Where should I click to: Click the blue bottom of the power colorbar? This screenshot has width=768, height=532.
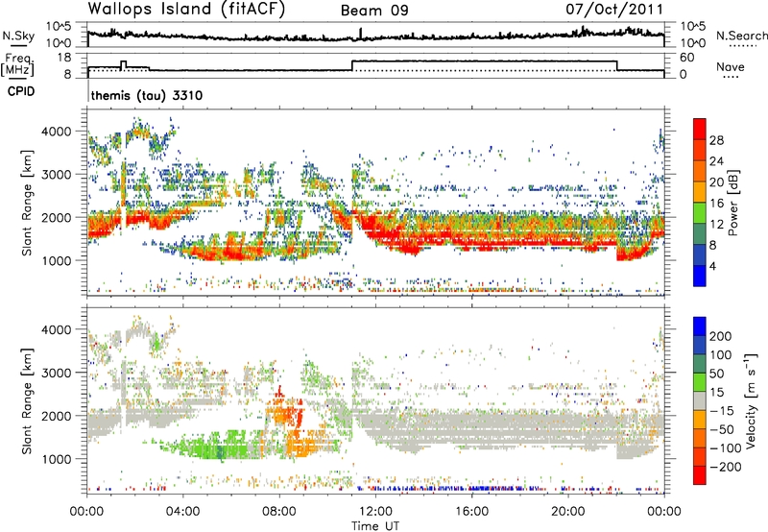(700, 276)
